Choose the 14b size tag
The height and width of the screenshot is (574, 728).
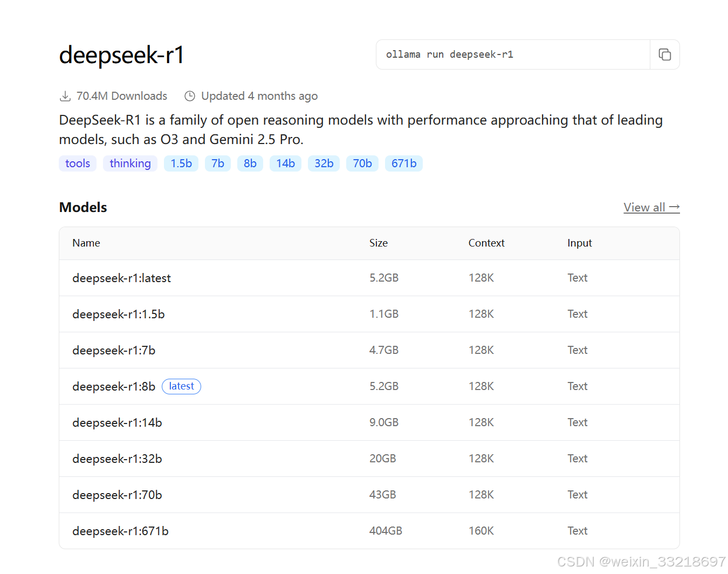tap(285, 163)
